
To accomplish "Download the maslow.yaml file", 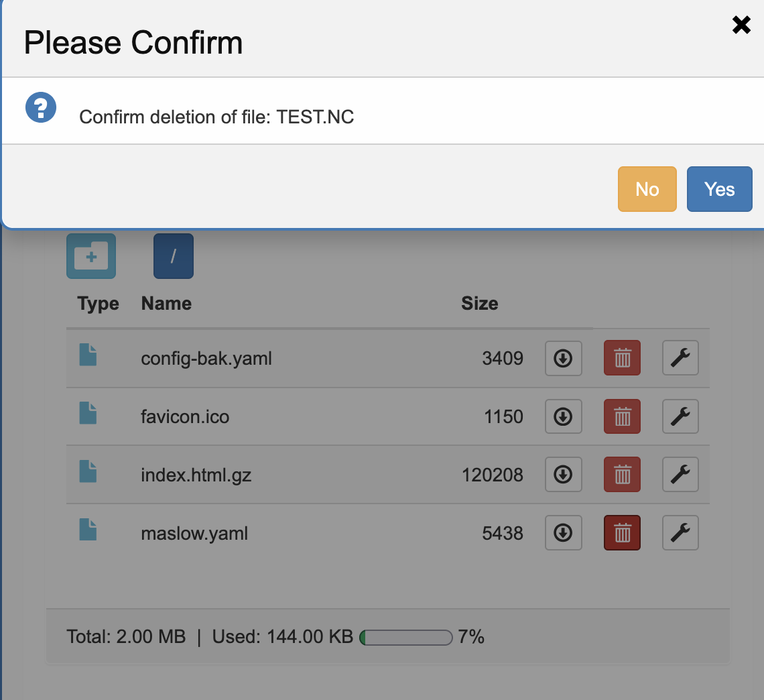I will click(563, 533).
